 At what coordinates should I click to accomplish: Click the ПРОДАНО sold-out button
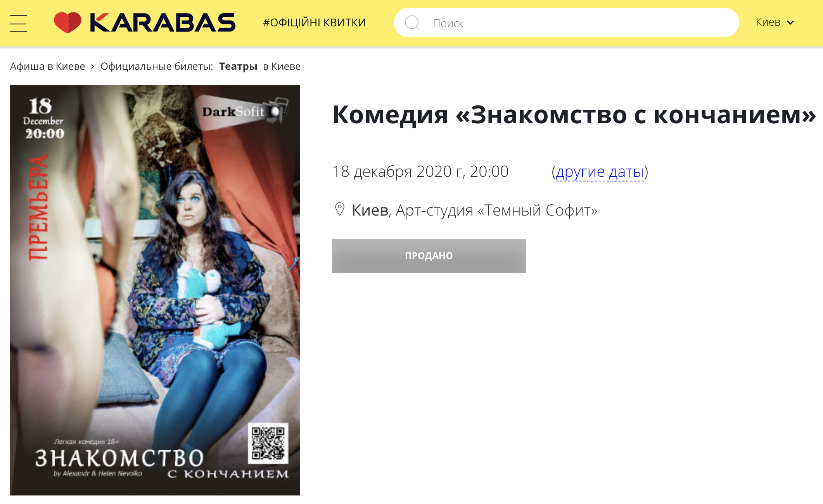point(429,255)
